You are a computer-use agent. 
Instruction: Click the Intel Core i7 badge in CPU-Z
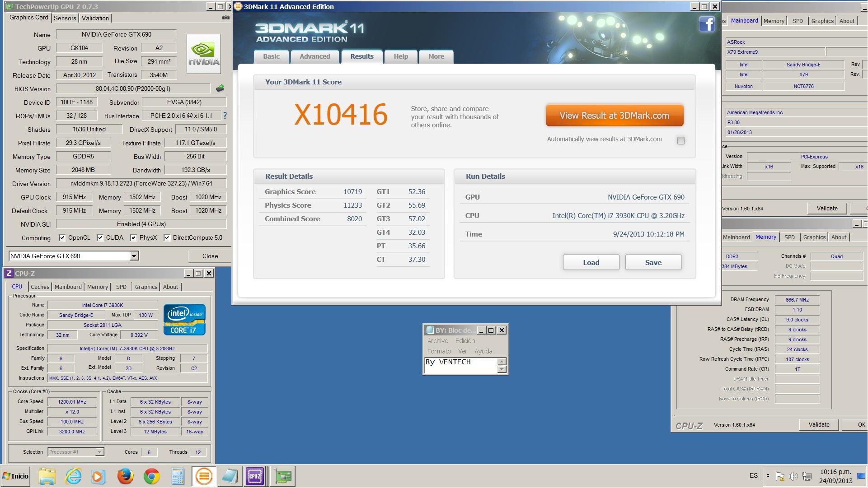point(184,320)
